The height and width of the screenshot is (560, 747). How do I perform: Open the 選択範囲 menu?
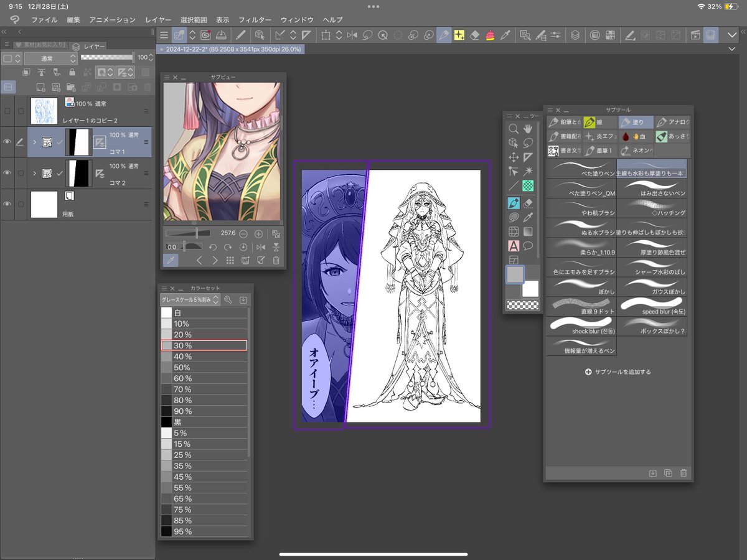[x=194, y=20]
